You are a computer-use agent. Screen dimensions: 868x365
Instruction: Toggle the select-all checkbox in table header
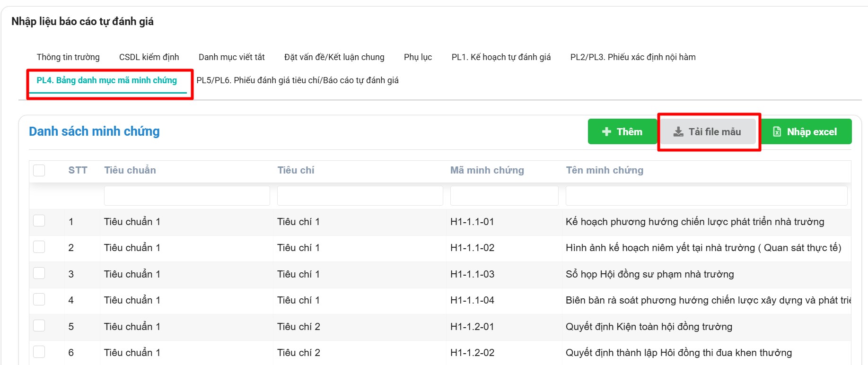point(39,170)
